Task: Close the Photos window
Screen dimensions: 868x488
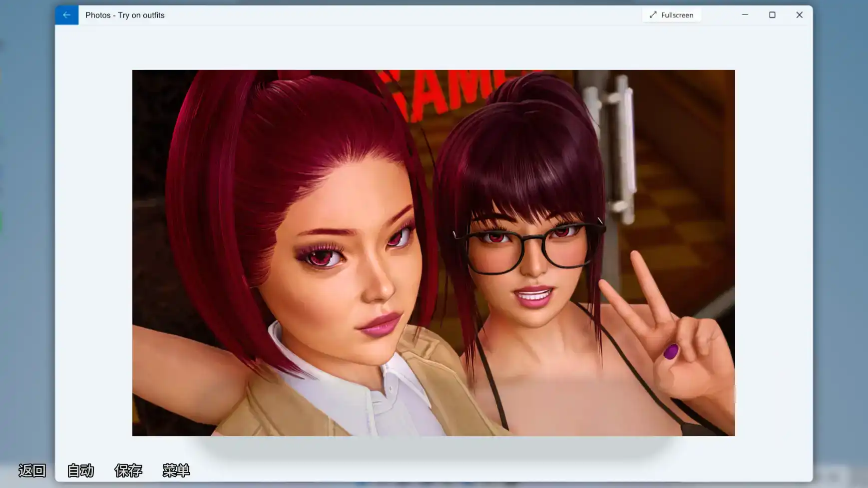Action: tap(799, 15)
